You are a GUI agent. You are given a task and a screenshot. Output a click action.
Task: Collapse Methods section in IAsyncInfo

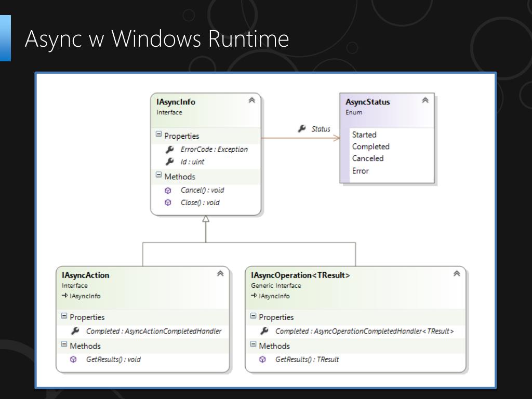point(158,175)
